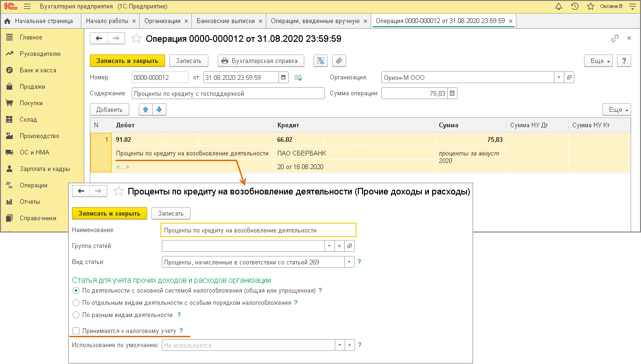Expand Использование по умолчанию dropdown

tap(340, 345)
